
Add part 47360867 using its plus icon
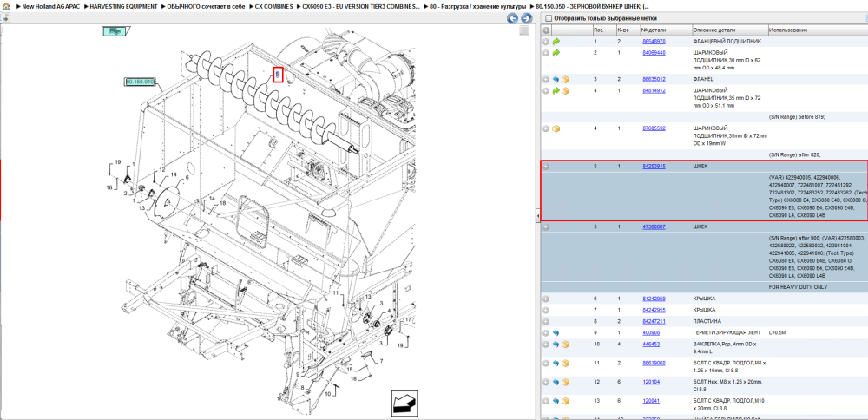[546, 226]
